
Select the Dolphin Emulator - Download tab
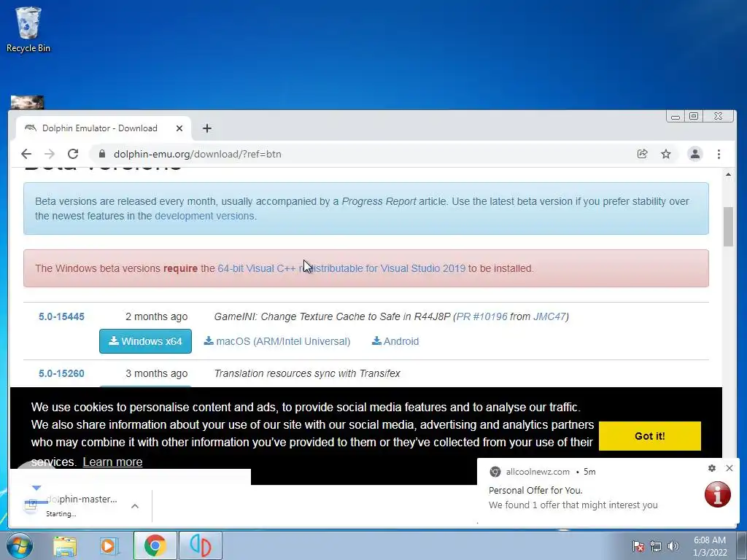click(x=104, y=128)
